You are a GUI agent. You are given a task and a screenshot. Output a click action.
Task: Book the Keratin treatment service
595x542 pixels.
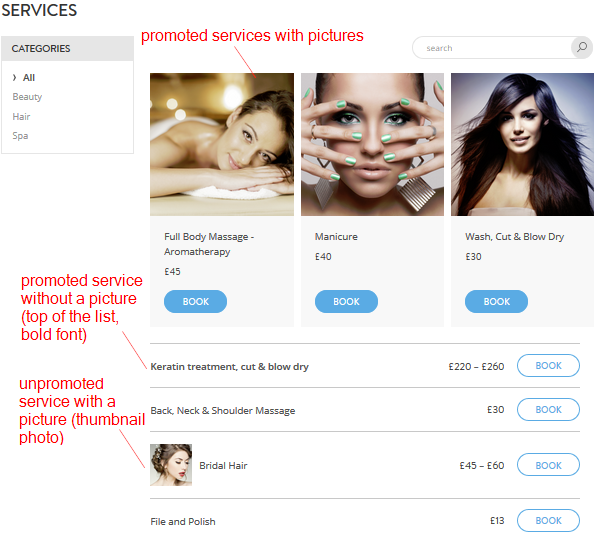tap(548, 366)
